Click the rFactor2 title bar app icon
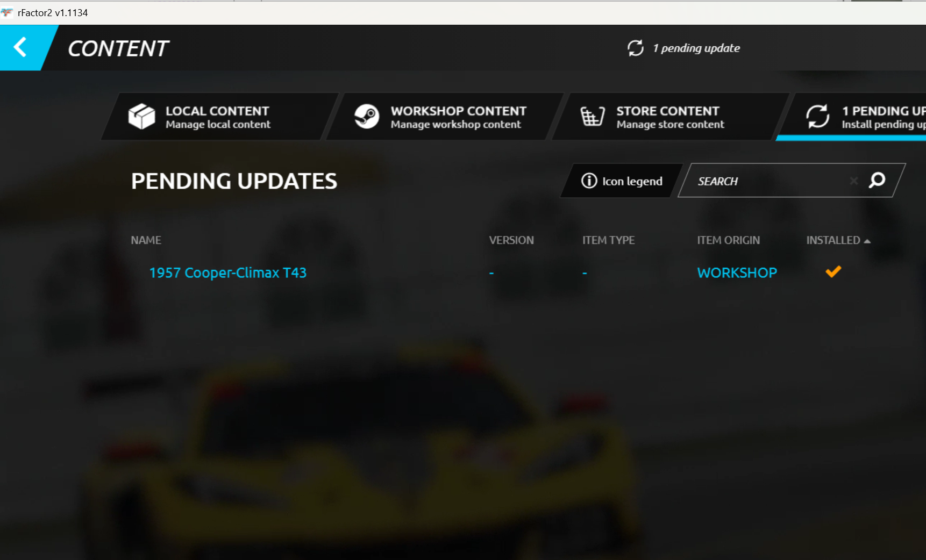The height and width of the screenshot is (560, 926). coord(7,12)
